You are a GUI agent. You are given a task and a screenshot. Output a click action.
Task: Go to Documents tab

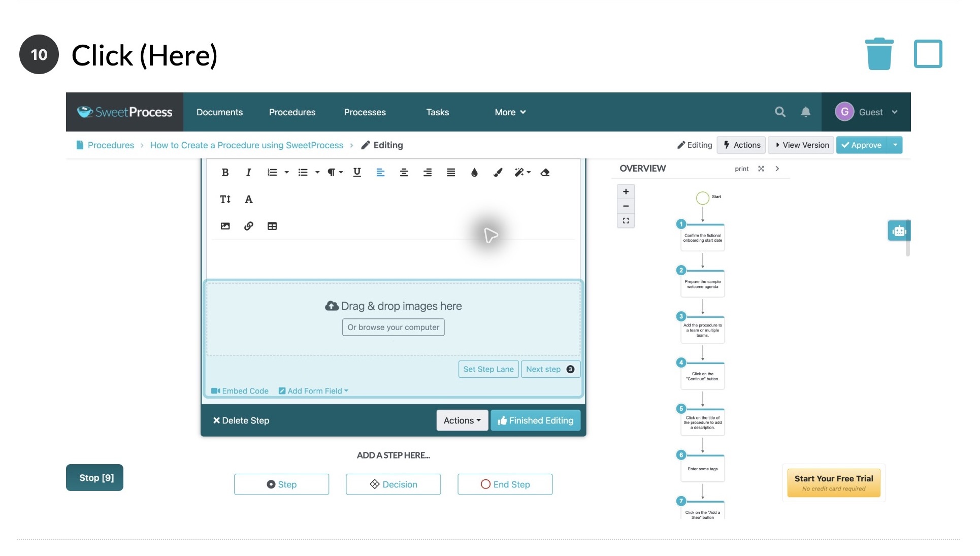click(219, 112)
